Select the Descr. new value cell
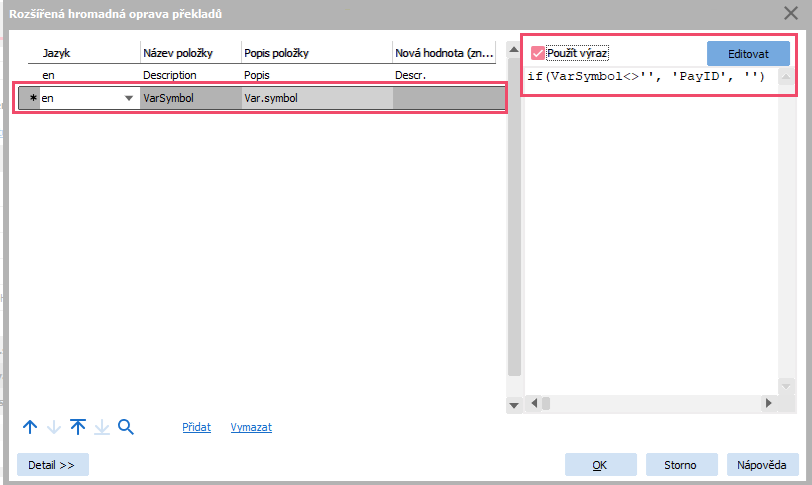 (444, 75)
